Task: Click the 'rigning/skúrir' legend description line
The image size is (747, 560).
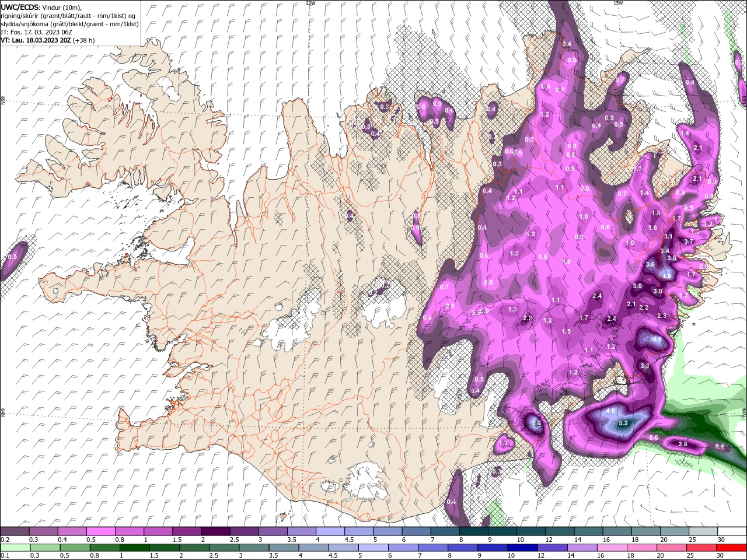Action: coord(68,16)
